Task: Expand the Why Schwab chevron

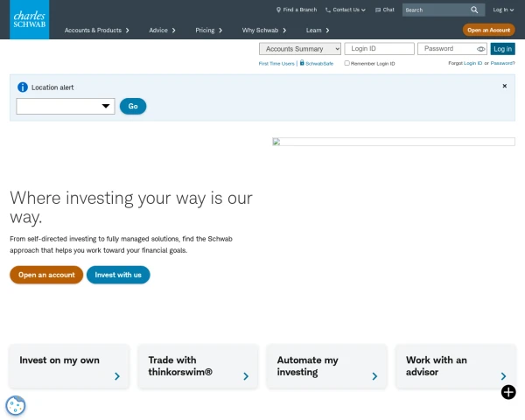Action: pos(284,31)
